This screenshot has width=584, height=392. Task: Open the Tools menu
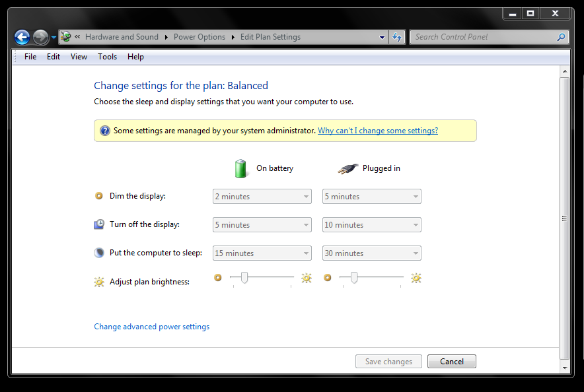coord(107,57)
